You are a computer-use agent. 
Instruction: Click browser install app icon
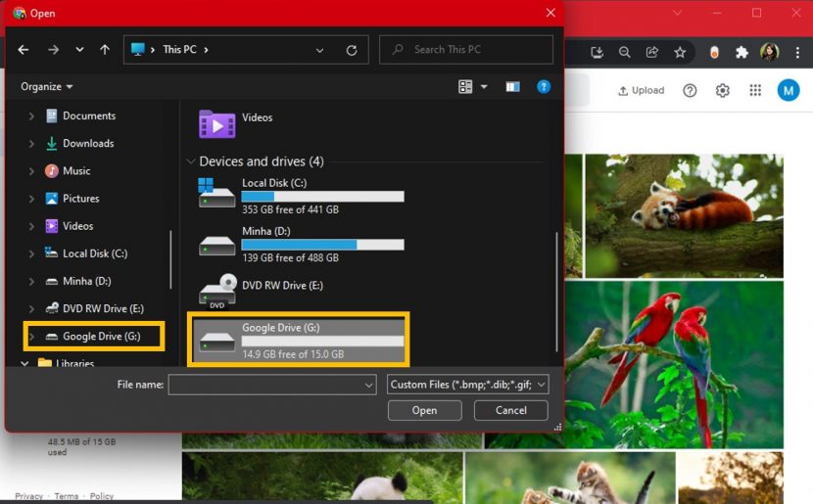click(x=597, y=52)
